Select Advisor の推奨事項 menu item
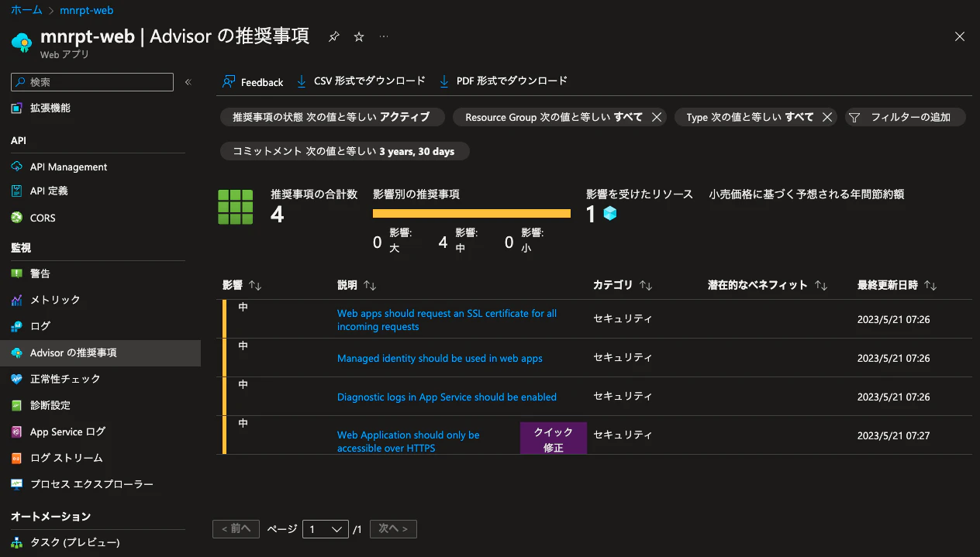This screenshot has width=980, height=557. 100,352
